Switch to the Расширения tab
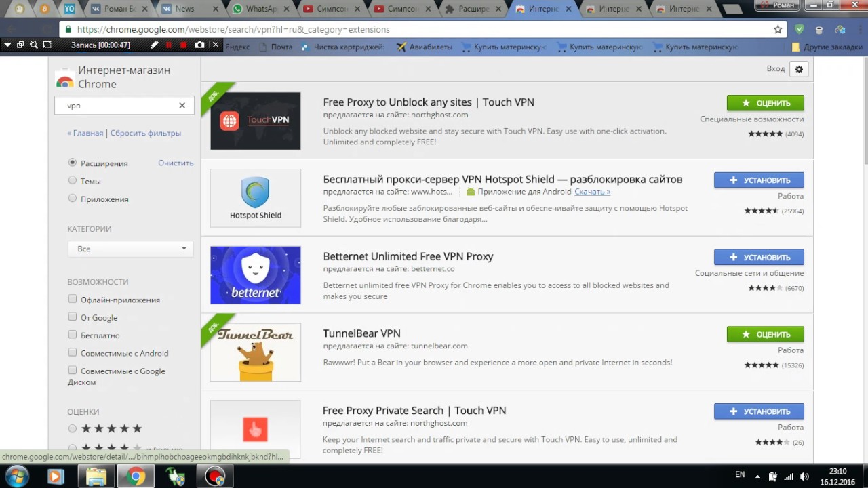 pyautogui.click(x=473, y=9)
